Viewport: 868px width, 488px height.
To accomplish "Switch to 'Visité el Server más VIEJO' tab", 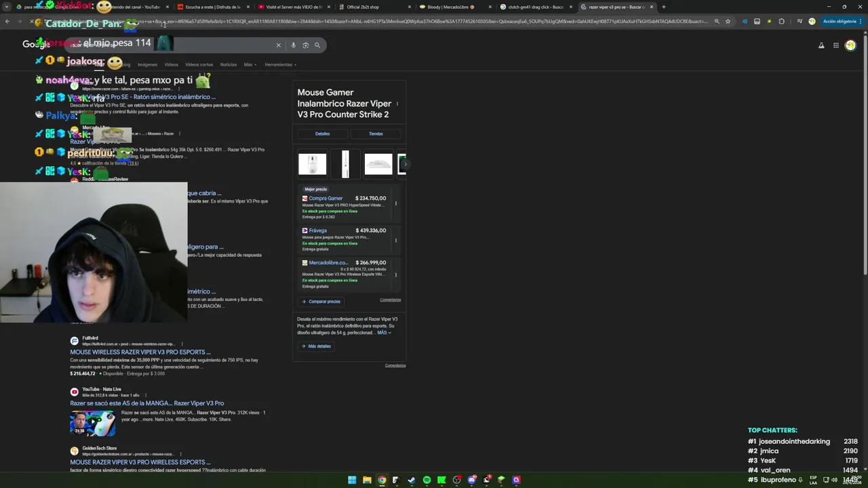I will 293,7.
